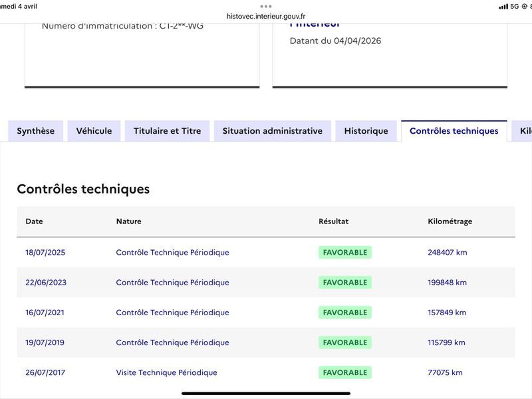This screenshot has width=532, height=399.
Task: Tap FAVORABLE badge on the 22/06/2023 row
Action: click(344, 283)
